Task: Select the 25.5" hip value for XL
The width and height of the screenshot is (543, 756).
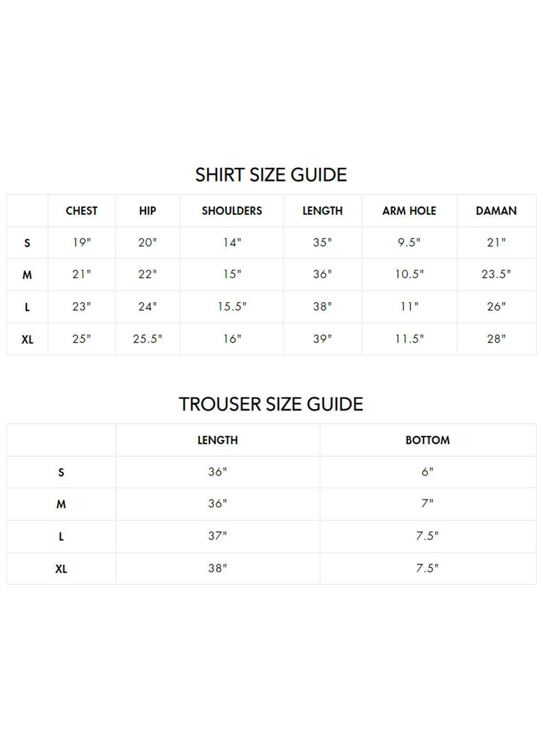Action: pyautogui.click(x=147, y=339)
